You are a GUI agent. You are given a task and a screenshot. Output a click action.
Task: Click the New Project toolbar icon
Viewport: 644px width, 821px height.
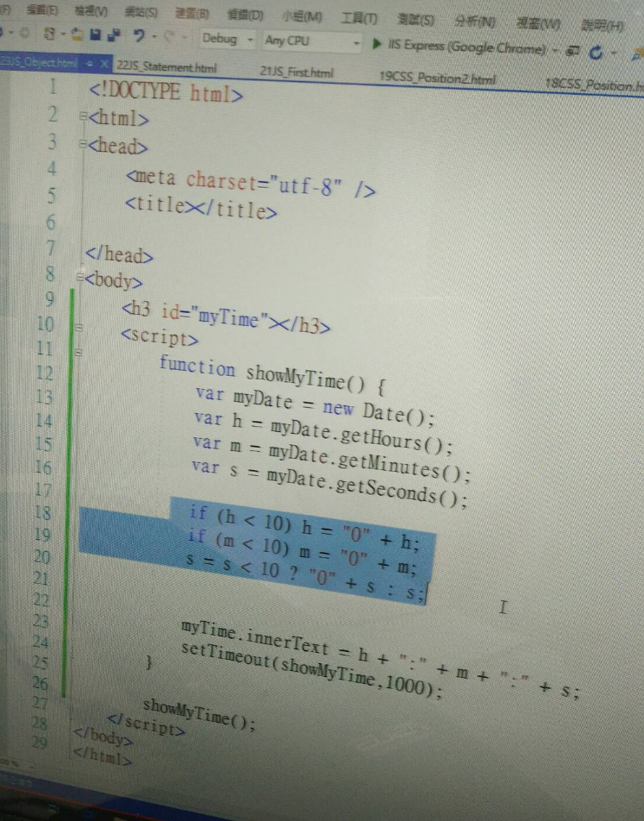coord(49,34)
